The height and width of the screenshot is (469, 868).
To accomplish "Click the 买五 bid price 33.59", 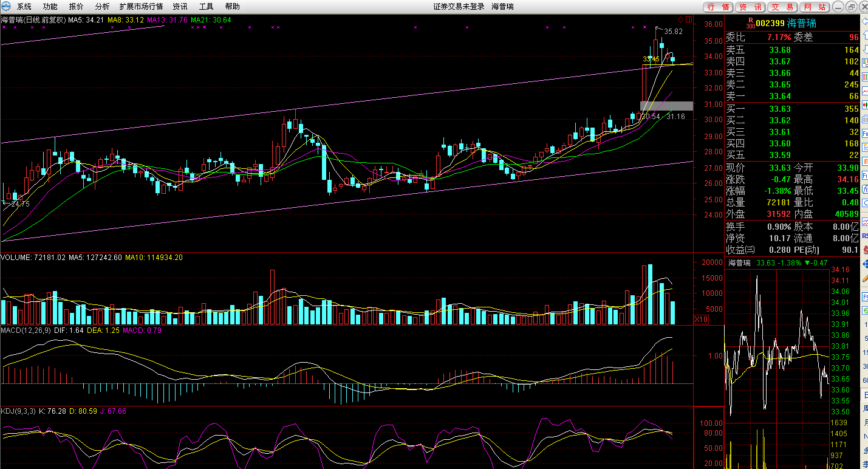I will point(780,155).
